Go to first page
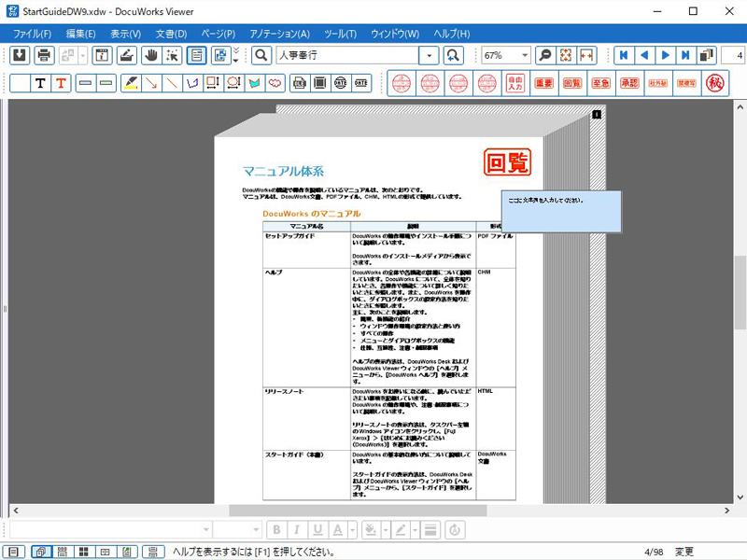Screen dimensions: 747x560 [624, 55]
